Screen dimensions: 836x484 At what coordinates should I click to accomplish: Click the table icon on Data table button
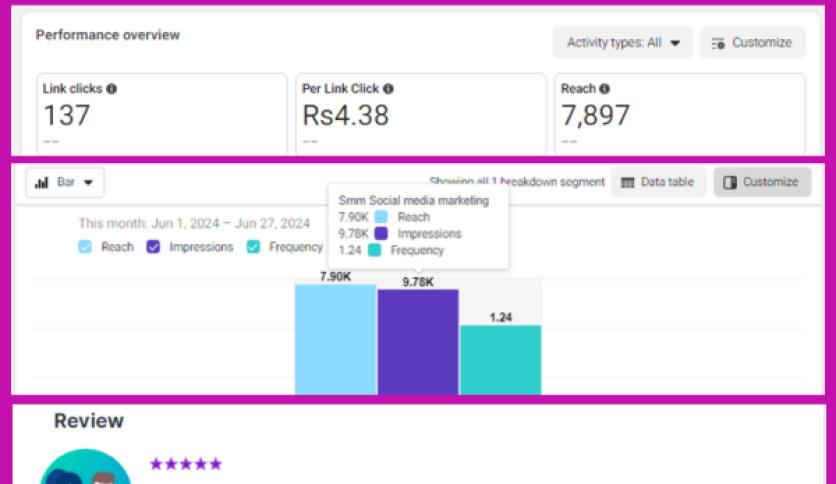628,182
